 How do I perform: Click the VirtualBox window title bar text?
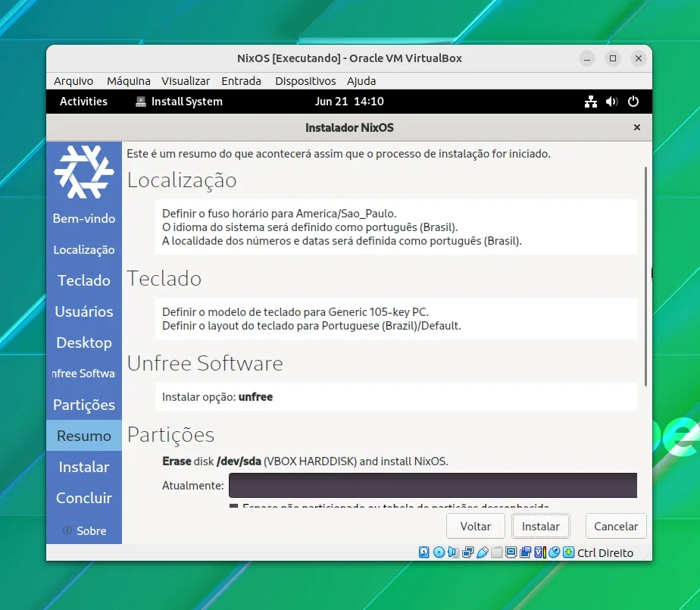click(349, 58)
